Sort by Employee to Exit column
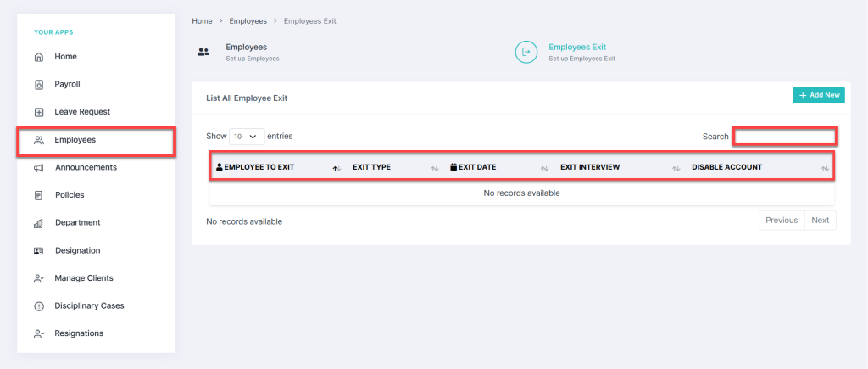The height and width of the screenshot is (369, 868). [259, 167]
